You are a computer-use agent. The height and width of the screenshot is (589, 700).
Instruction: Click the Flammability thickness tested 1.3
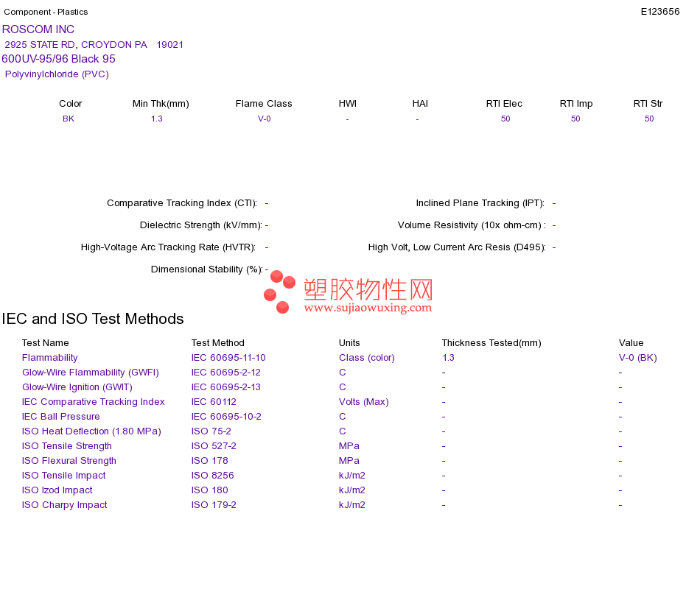(x=448, y=357)
